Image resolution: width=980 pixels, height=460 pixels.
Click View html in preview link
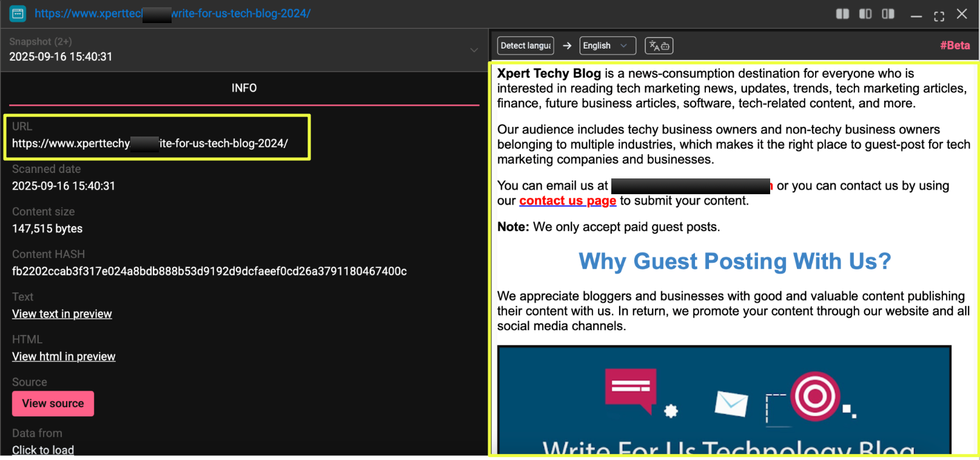[64, 356]
